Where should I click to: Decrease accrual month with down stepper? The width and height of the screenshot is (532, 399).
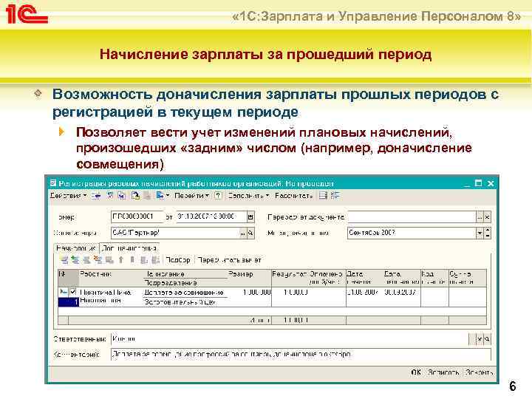[488, 236]
